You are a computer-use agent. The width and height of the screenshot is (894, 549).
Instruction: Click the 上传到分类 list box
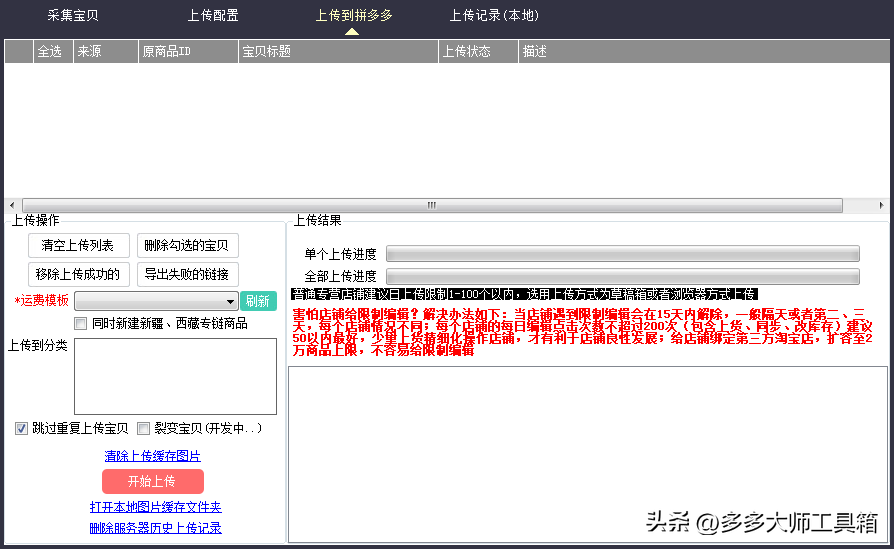click(x=176, y=376)
